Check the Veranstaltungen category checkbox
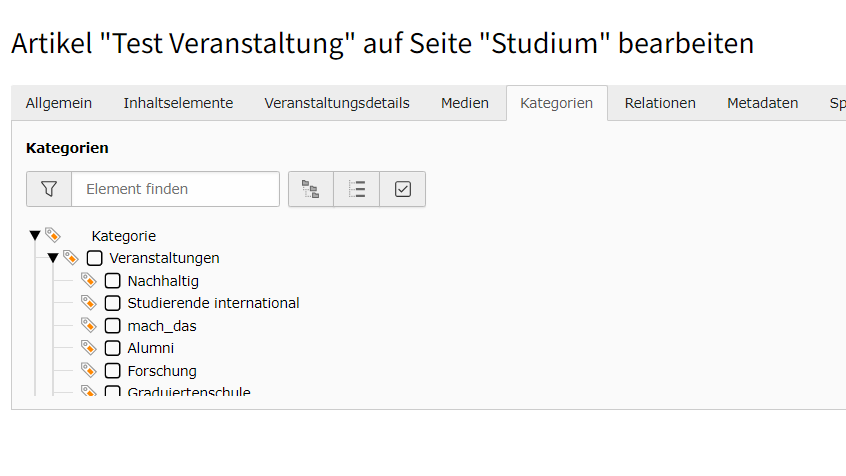 pyautogui.click(x=94, y=258)
